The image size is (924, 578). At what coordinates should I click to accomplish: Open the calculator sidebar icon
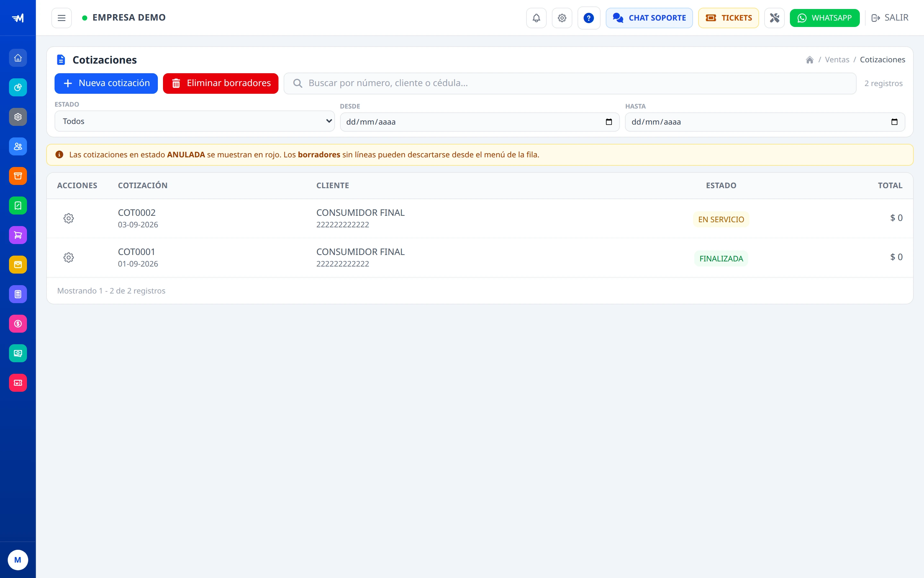(18, 294)
